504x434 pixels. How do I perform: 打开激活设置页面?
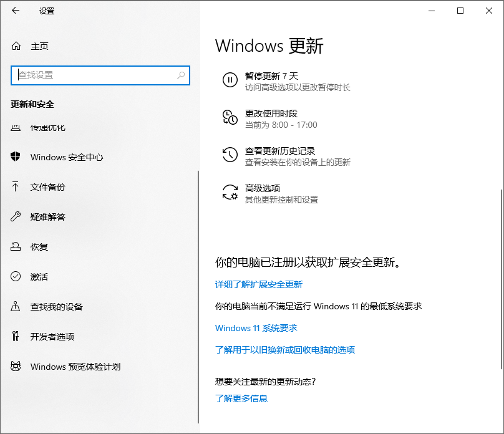point(39,276)
